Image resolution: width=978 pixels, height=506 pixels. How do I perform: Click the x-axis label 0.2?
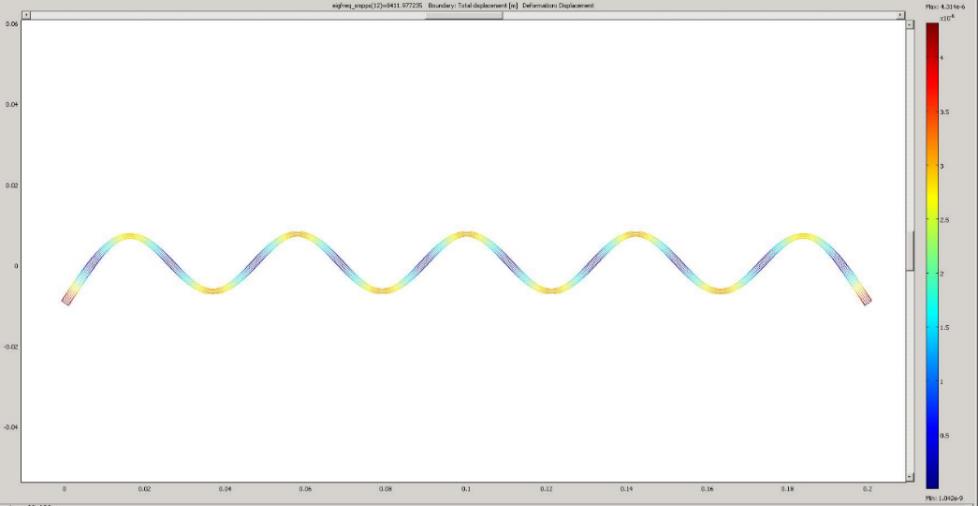tap(868, 490)
